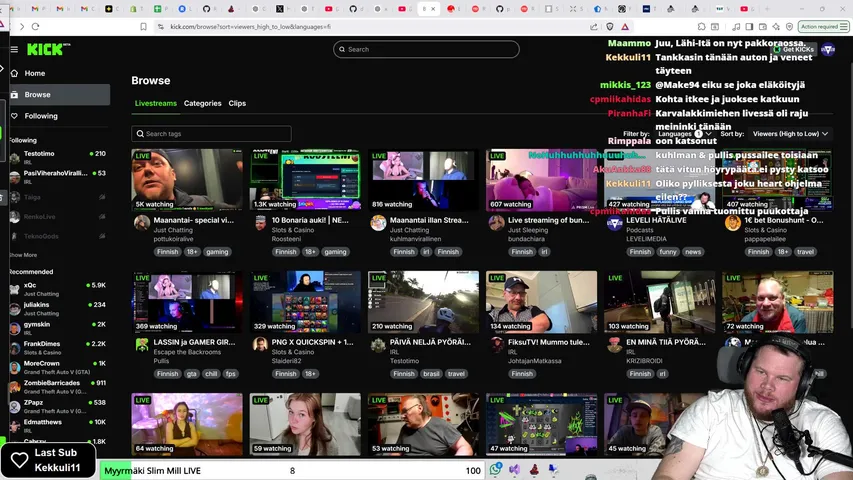Click the gta tag under LASSIN stream
This screenshot has width=853, height=480.
[191, 374]
